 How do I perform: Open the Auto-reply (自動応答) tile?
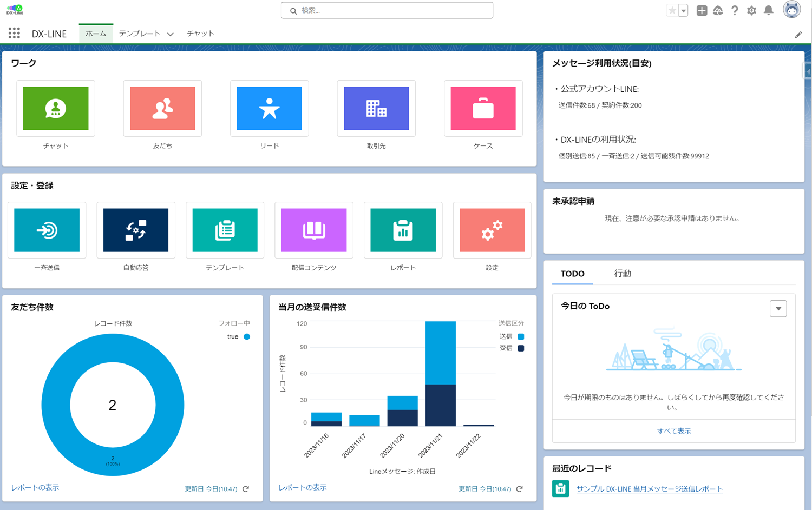pos(136,230)
